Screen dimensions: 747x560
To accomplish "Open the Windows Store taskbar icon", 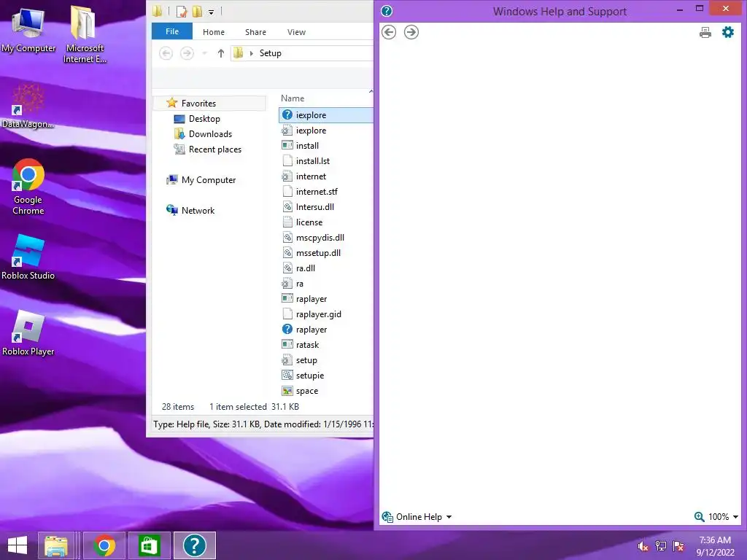I will (x=149, y=545).
